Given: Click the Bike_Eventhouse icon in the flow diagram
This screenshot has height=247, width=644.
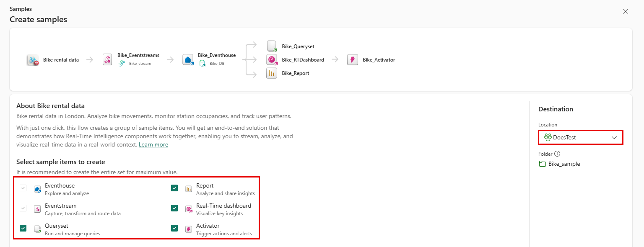Looking at the screenshot, I should (188, 60).
